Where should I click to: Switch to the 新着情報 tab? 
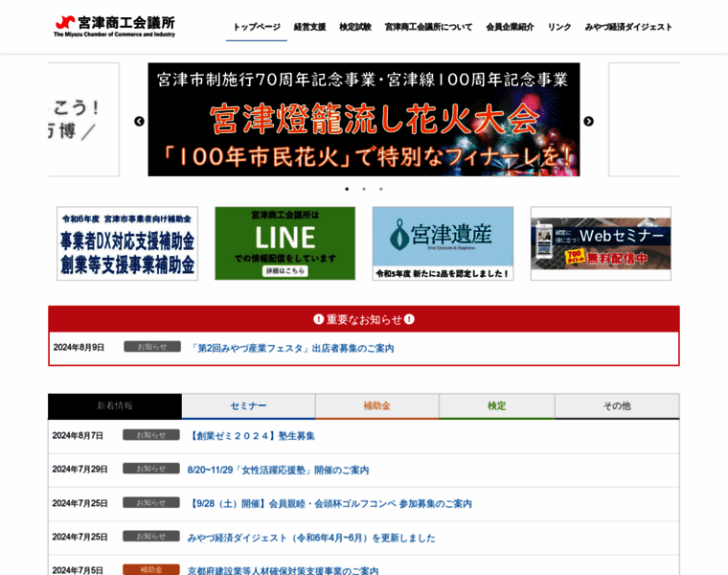[x=115, y=406]
